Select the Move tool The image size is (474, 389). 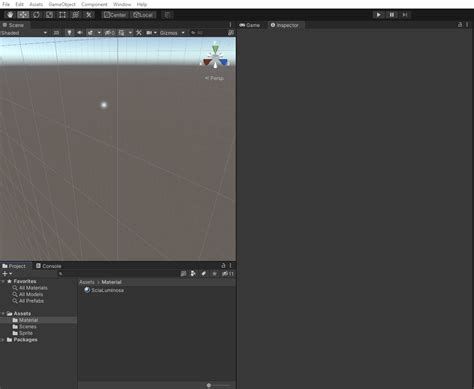pos(23,15)
